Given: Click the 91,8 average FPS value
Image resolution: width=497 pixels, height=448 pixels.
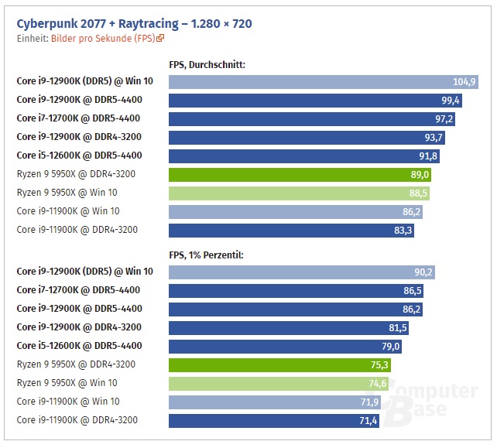Looking at the screenshot, I should (x=428, y=156).
